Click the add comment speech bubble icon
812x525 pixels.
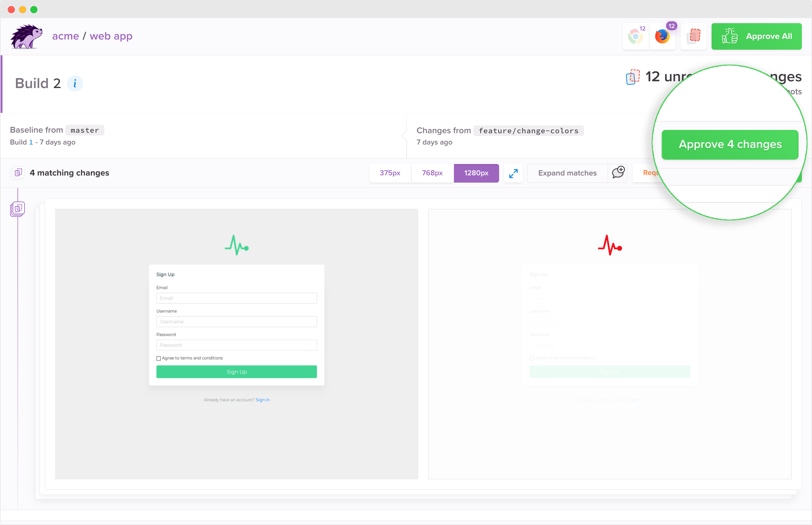tap(618, 173)
